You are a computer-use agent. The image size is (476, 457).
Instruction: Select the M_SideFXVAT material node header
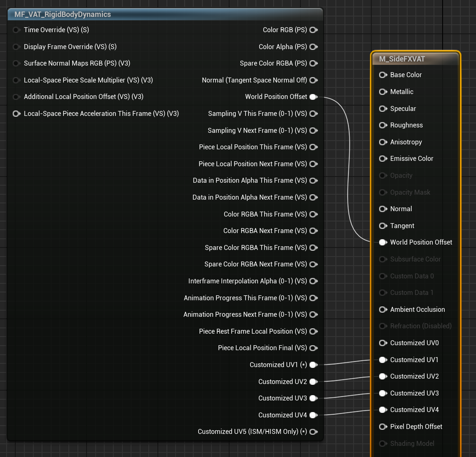415,59
